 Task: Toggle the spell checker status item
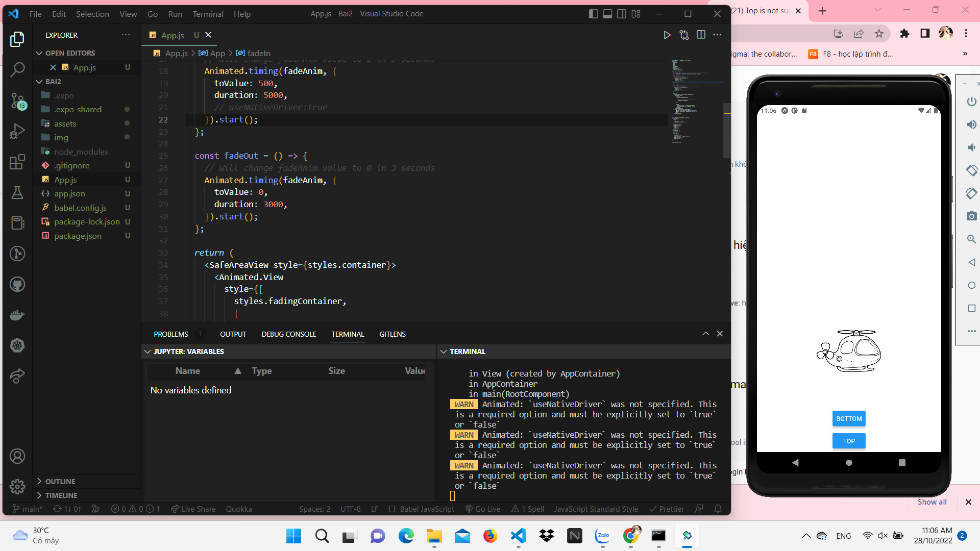[528, 509]
